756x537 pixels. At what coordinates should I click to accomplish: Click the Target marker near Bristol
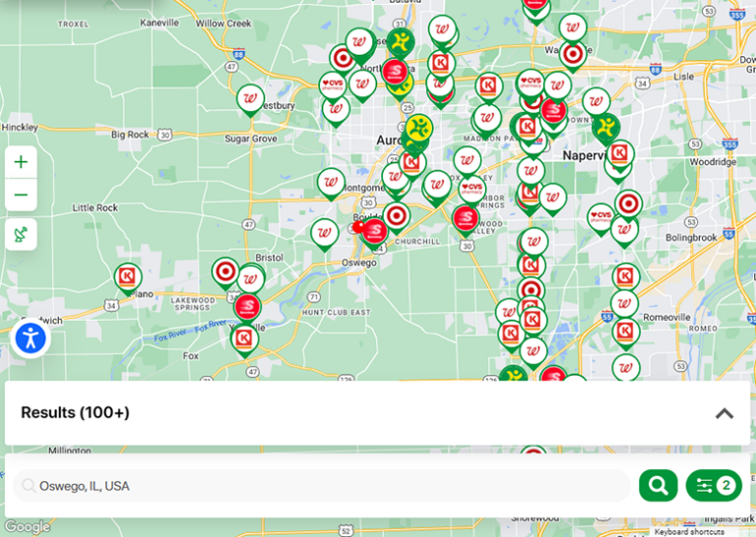225,271
